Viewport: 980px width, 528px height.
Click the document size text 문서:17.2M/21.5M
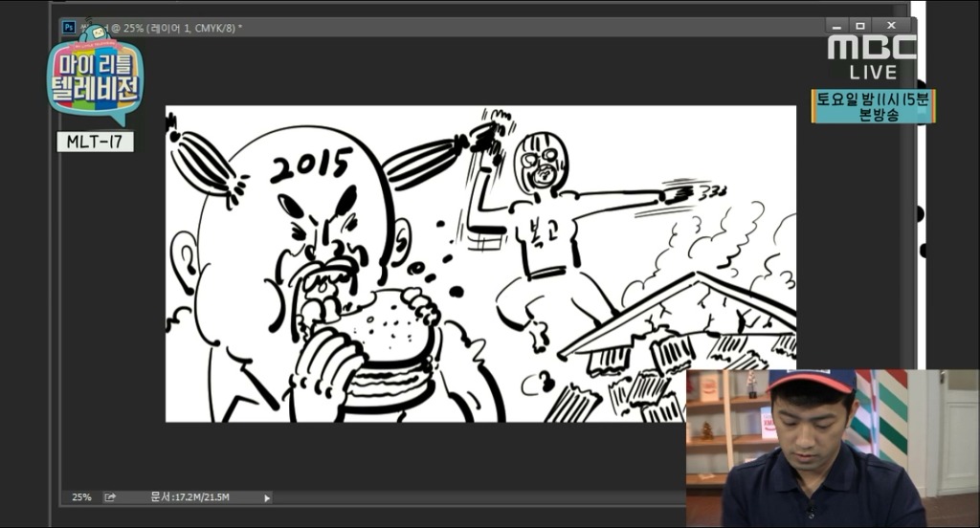click(x=190, y=497)
